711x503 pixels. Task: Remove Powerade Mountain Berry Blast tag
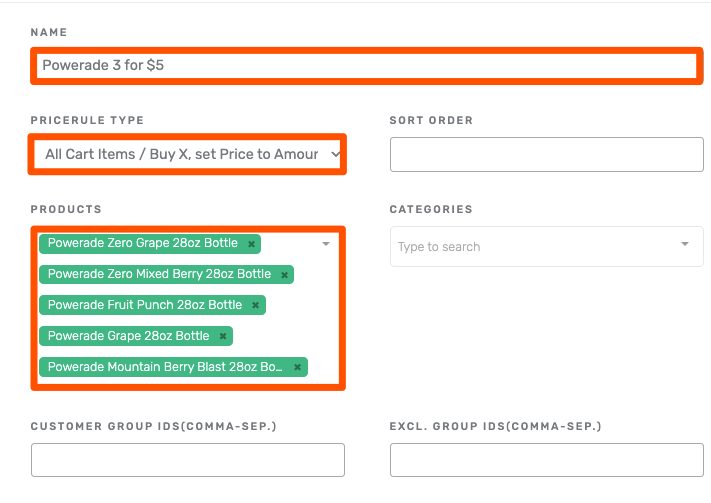(298, 367)
